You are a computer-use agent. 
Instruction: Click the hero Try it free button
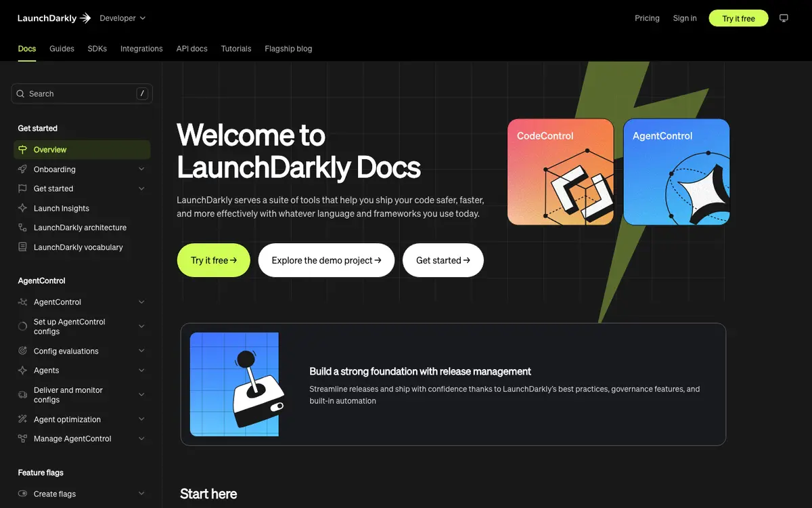214,260
